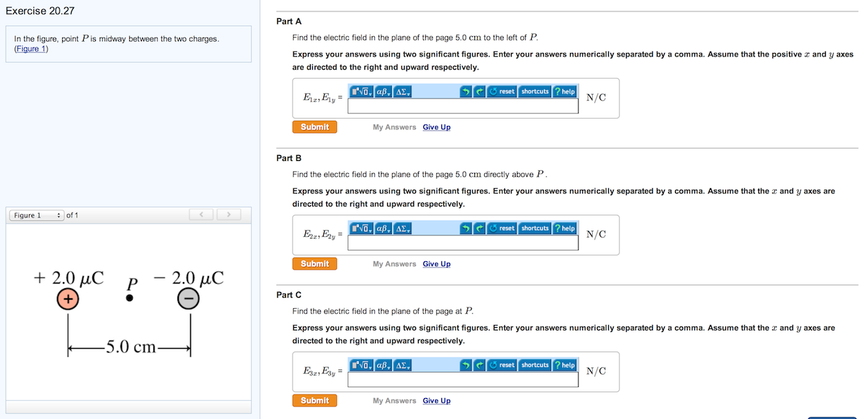Expand Part B Greek letters αβ dropdown
868x419 pixels.
pos(384,229)
